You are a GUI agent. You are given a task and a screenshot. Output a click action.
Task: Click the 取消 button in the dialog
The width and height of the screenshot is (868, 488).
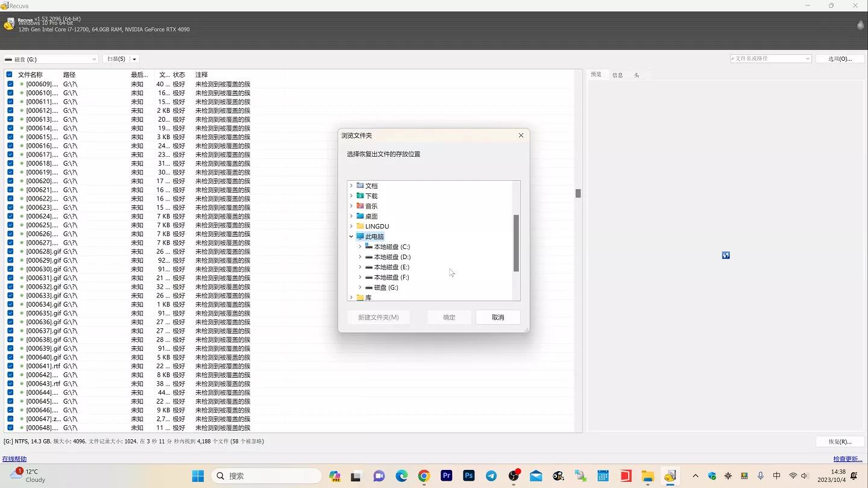497,318
